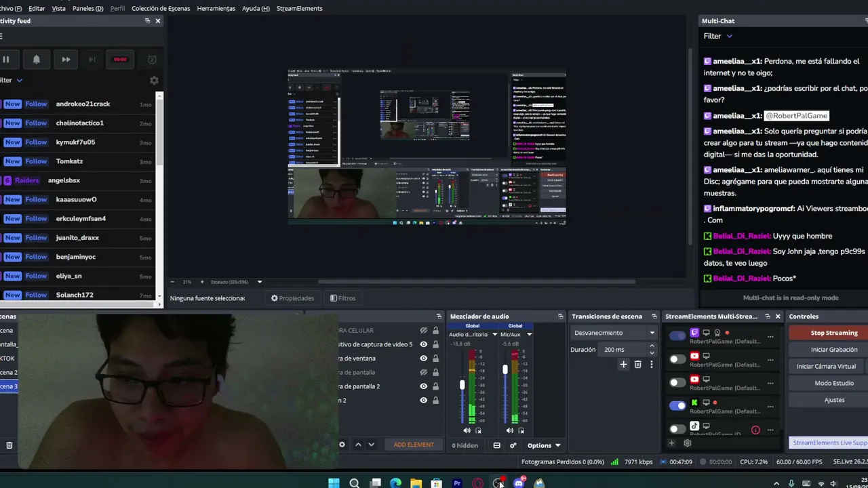Image resolution: width=868 pixels, height=488 pixels.
Task: Move source down with arrow icon
Action: (371, 445)
